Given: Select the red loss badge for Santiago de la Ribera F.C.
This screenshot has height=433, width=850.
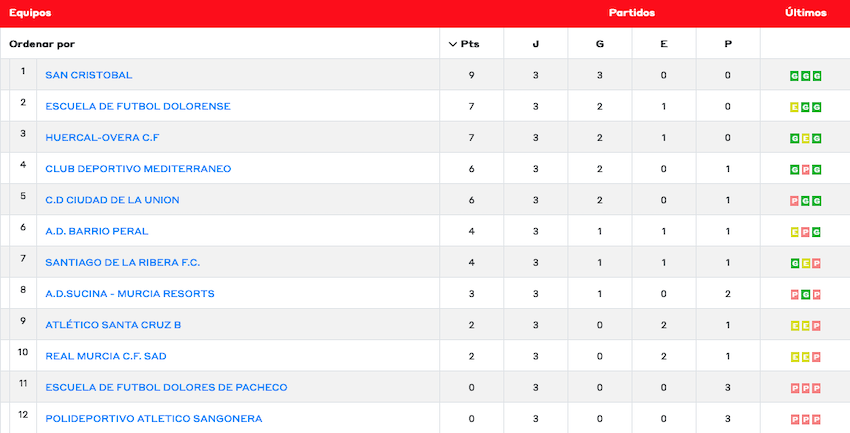Looking at the screenshot, I should pos(816,263).
